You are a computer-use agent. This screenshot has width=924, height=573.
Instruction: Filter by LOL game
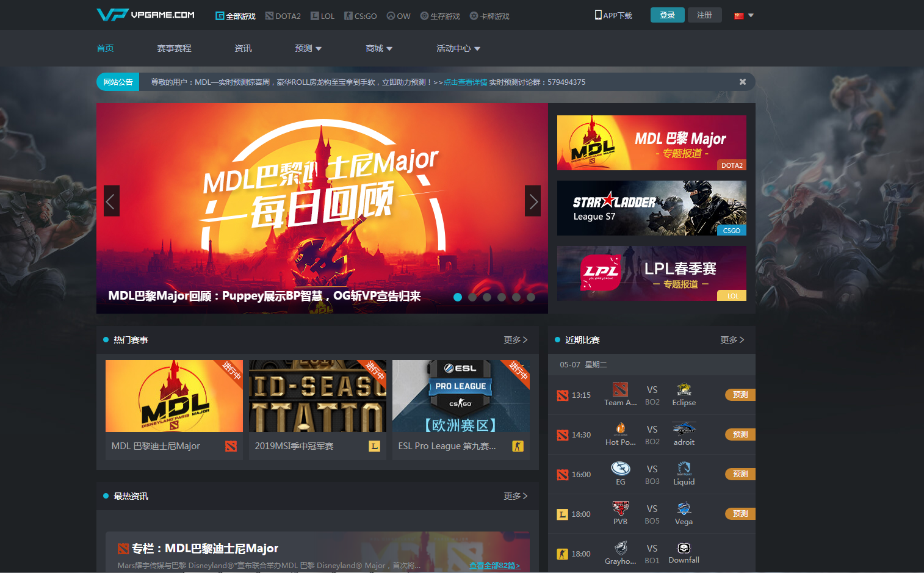(x=323, y=16)
